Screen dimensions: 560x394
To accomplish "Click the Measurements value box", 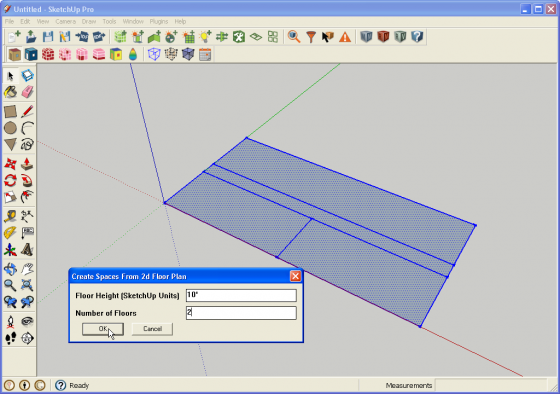I will pos(490,385).
